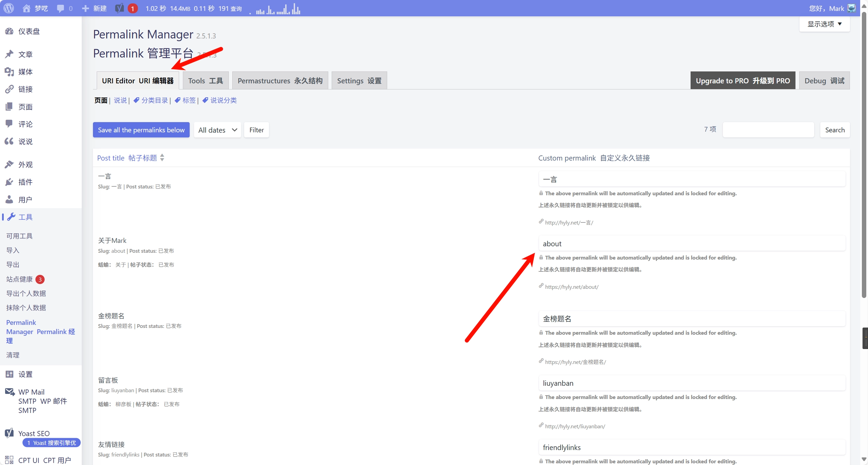This screenshot has width=868, height=465.
Task: Open 关于Mark post title
Action: point(112,240)
